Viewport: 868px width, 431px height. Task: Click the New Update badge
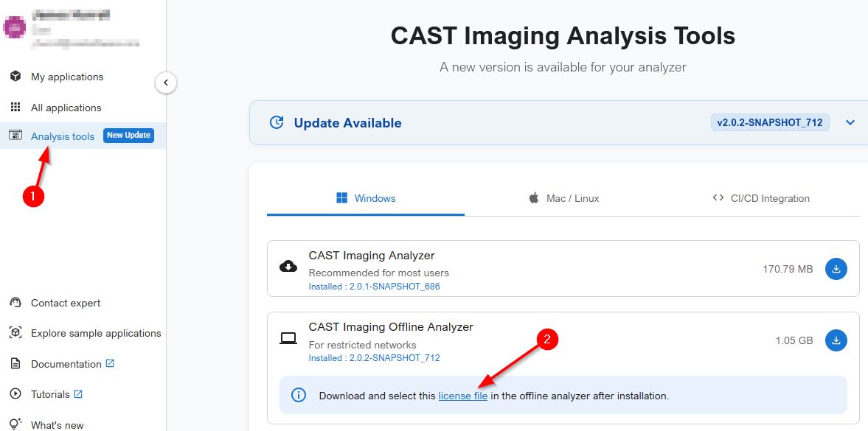pyautogui.click(x=128, y=136)
